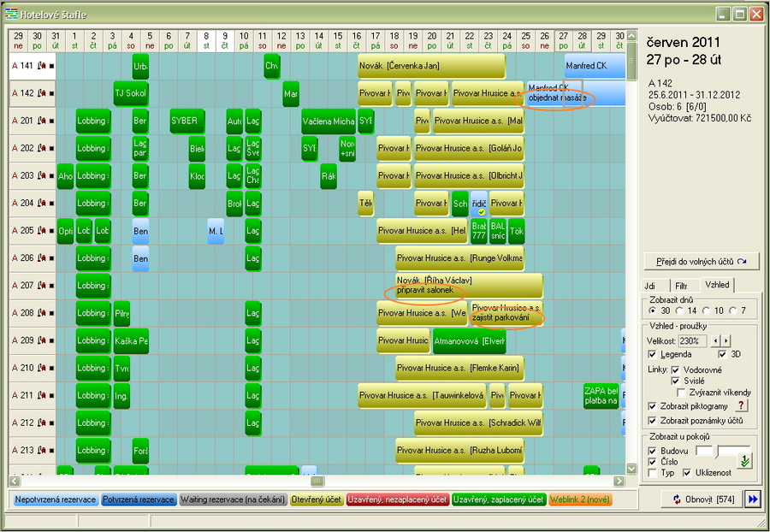
Task: Increase Velikost with the right arrow
Action: [x=726, y=340]
